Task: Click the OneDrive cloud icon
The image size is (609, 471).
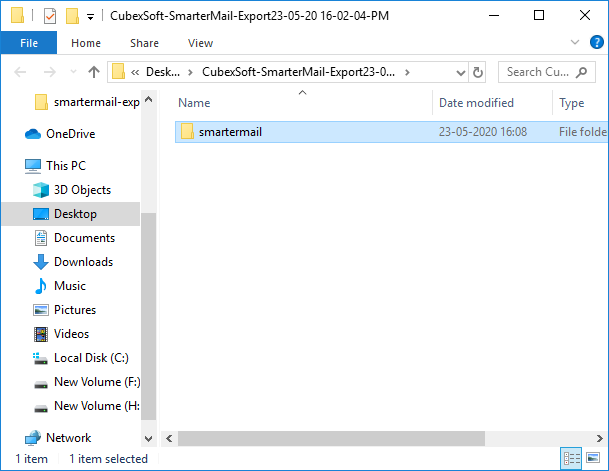Action: point(33,134)
